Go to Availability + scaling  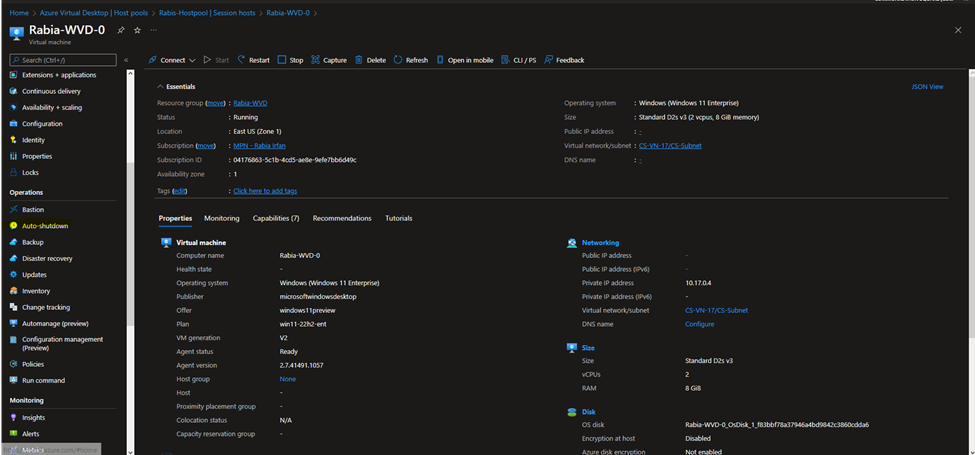pyautogui.click(x=52, y=108)
